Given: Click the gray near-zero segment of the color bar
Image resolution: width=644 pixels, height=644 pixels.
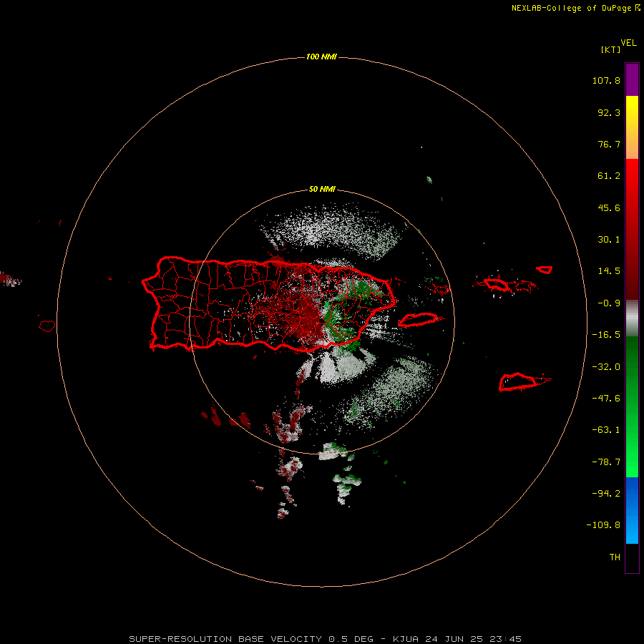Looking at the screenshot, I should click(x=632, y=318).
